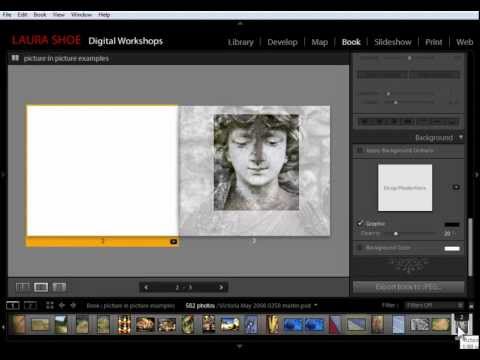Uncheck the Graphic checkbox
This screenshot has width=480, height=360.
click(x=360, y=223)
